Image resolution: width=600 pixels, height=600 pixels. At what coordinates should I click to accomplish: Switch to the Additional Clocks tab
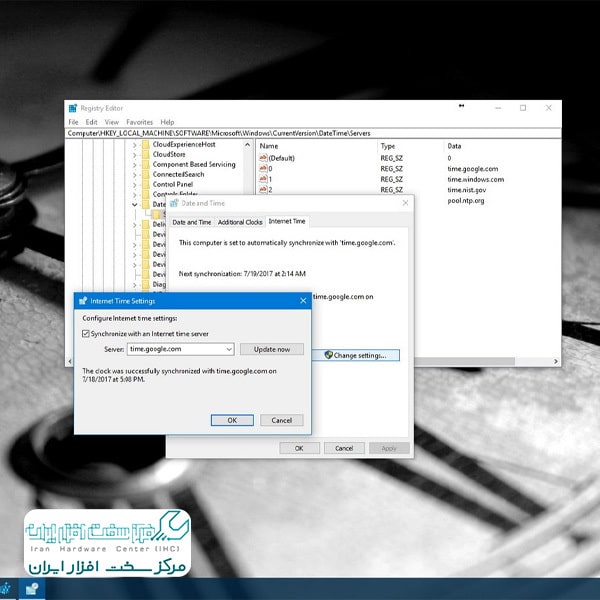[x=240, y=222]
